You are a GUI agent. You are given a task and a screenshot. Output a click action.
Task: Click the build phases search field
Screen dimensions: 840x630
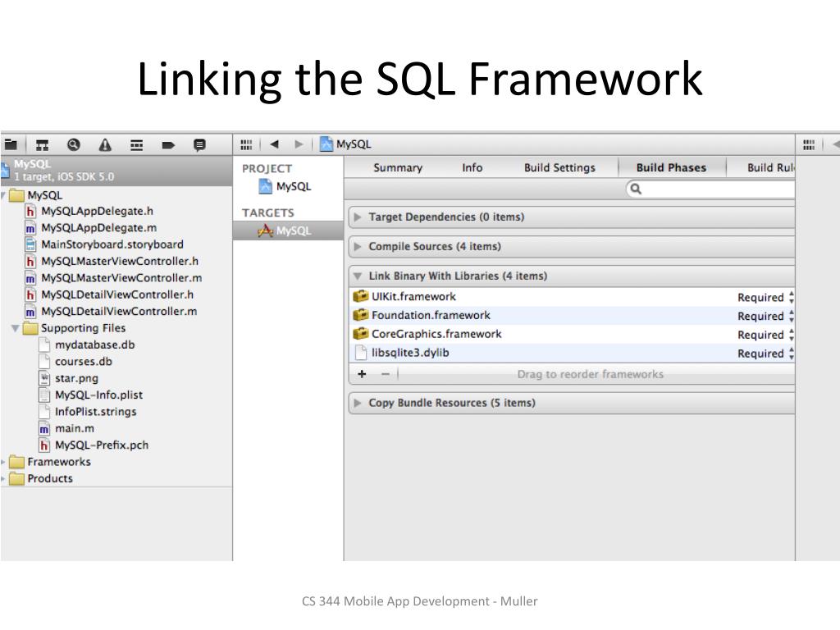click(x=710, y=189)
